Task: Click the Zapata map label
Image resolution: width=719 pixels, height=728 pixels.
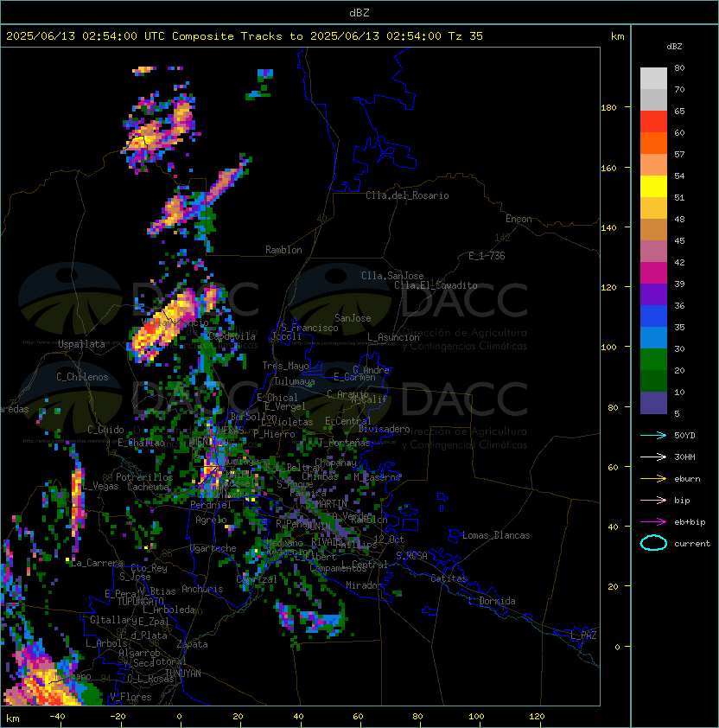Action: point(192,644)
